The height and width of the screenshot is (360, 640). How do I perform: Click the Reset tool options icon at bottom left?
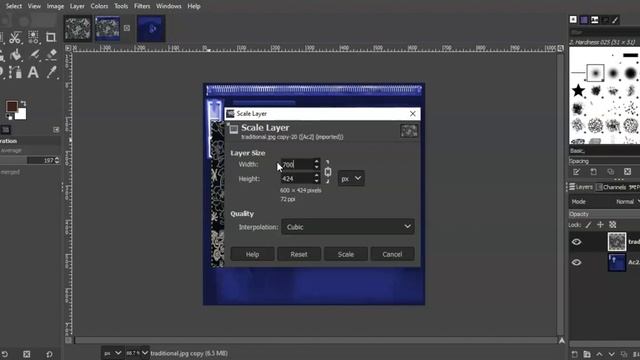pos(49,354)
